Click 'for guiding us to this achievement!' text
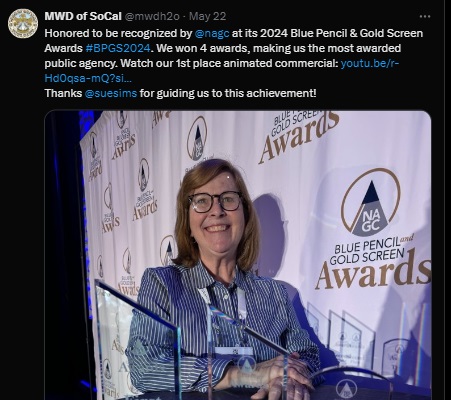451x400 pixels. coord(228,93)
